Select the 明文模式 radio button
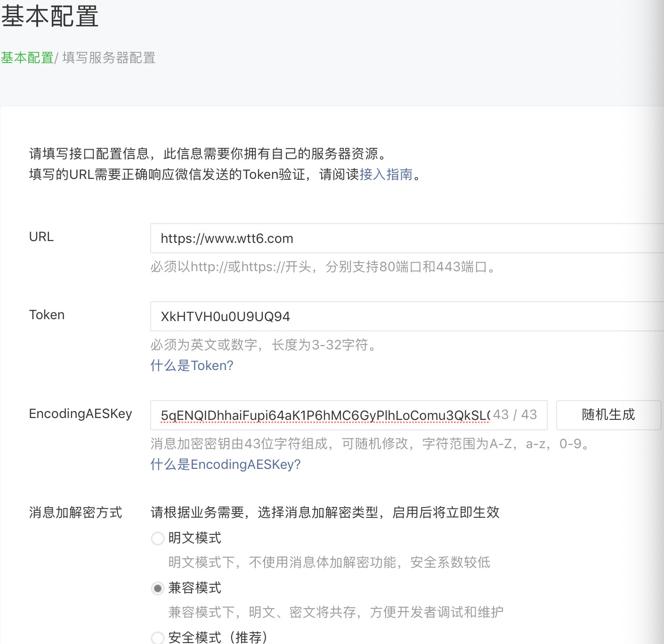Image resolution: width=664 pixels, height=644 pixels. [157, 538]
